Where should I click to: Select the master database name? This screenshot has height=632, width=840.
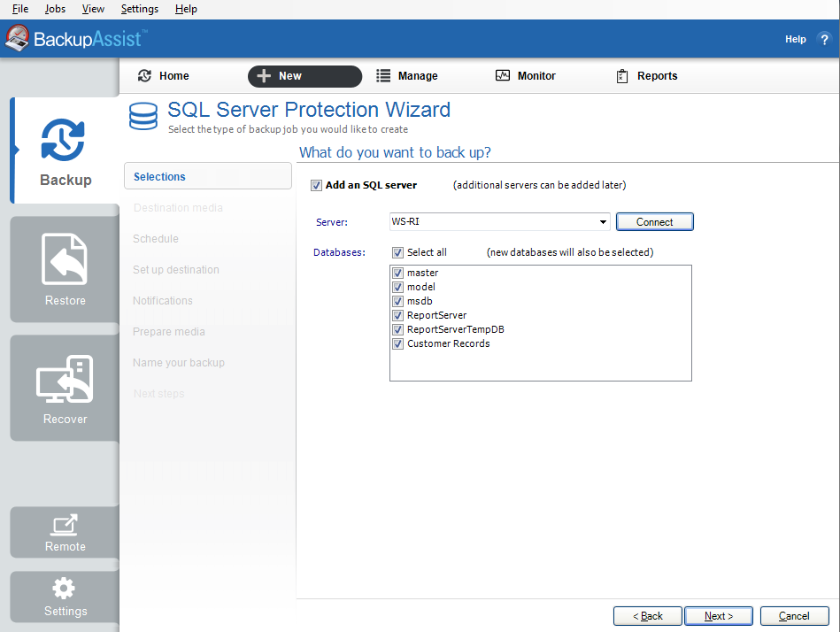tap(423, 273)
